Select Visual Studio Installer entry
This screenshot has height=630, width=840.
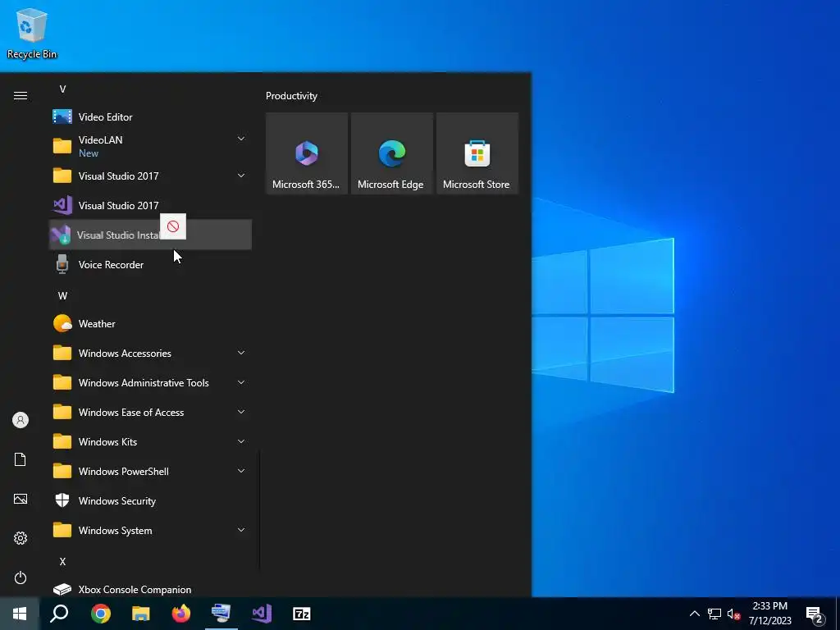[x=151, y=235]
